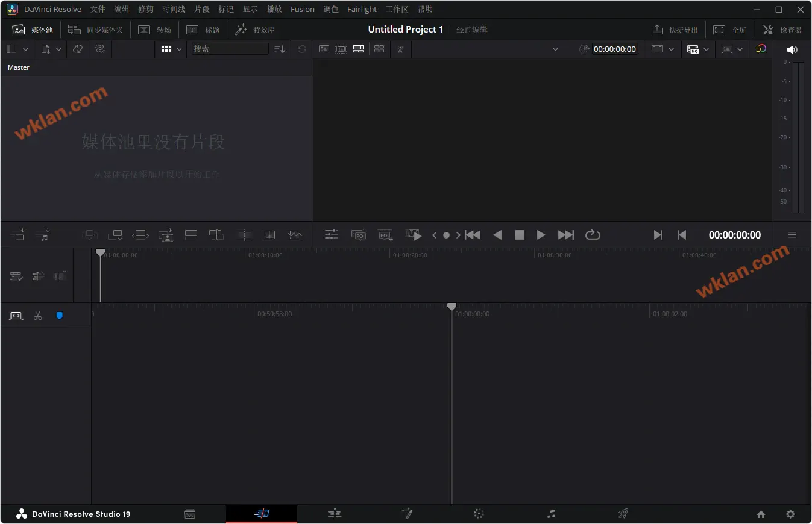
Task: Open the Fusion menu
Action: (303, 9)
